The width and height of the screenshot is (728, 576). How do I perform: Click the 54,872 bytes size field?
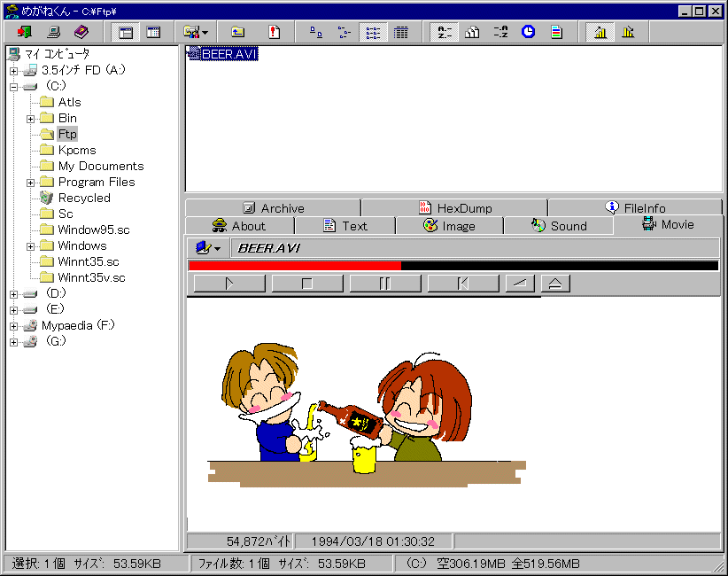240,541
